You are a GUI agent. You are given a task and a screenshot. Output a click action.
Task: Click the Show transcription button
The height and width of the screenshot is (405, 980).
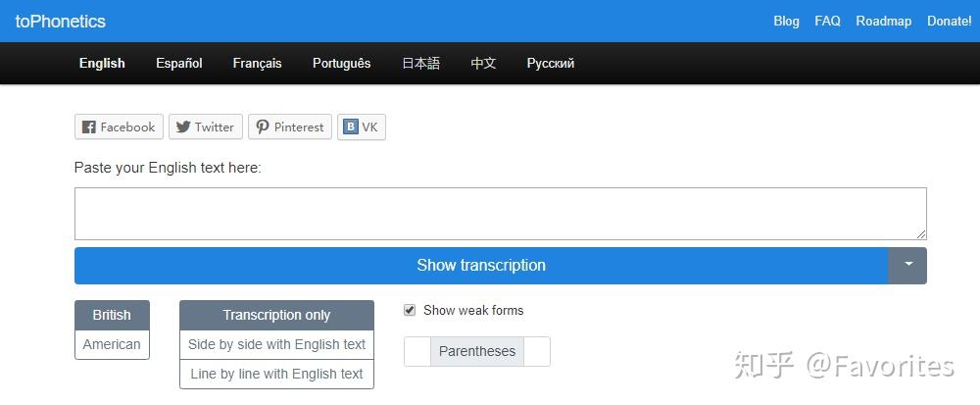pos(481,265)
